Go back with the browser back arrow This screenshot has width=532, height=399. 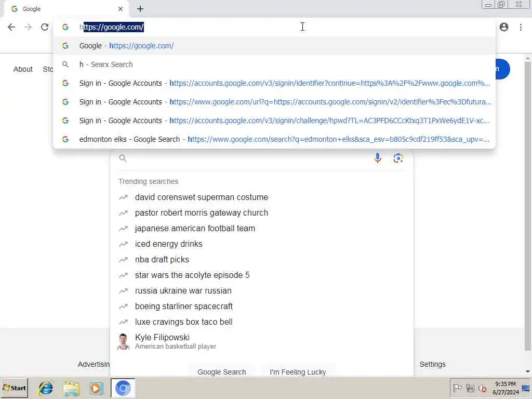click(x=11, y=27)
